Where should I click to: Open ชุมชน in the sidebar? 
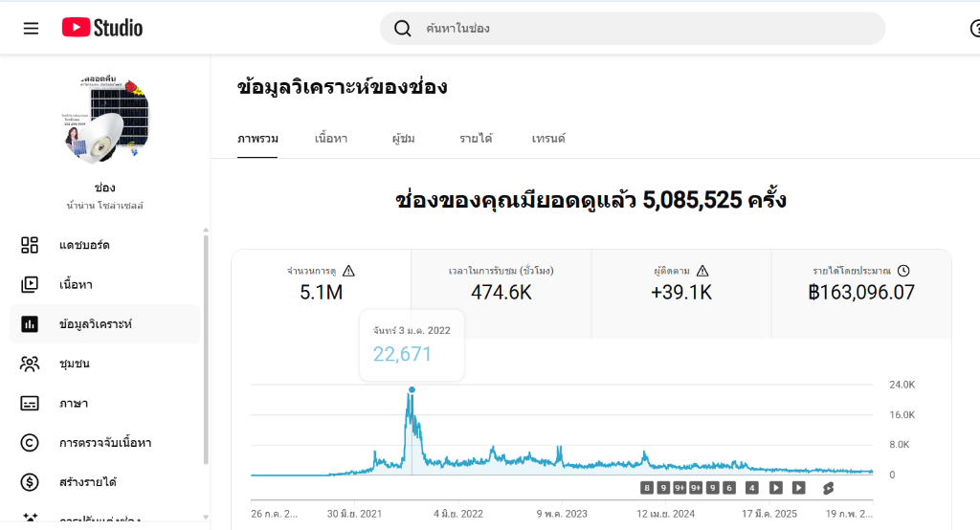click(x=105, y=364)
